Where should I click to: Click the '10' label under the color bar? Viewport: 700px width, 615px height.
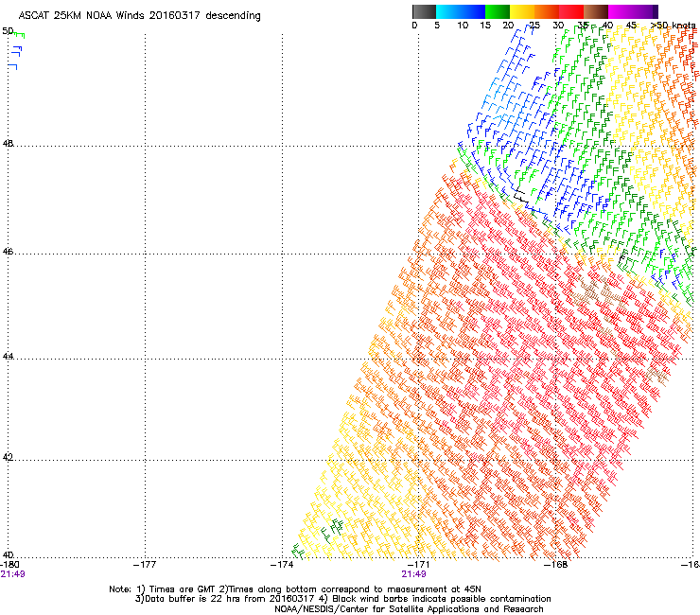[x=463, y=25]
